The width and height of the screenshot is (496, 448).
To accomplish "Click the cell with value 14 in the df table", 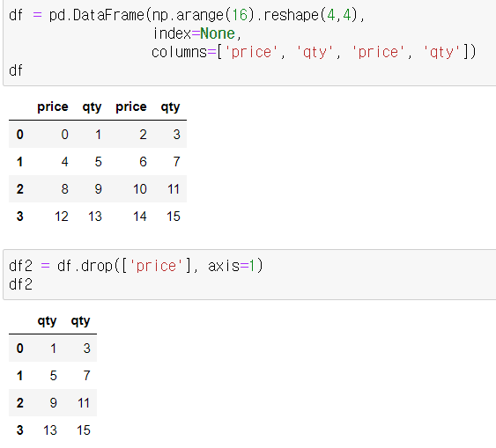I will point(139,217).
